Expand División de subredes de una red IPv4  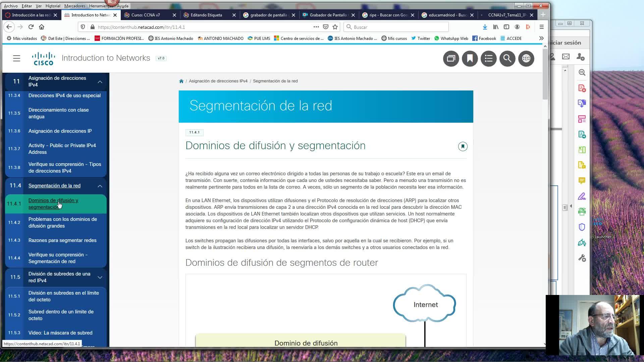[100, 278]
